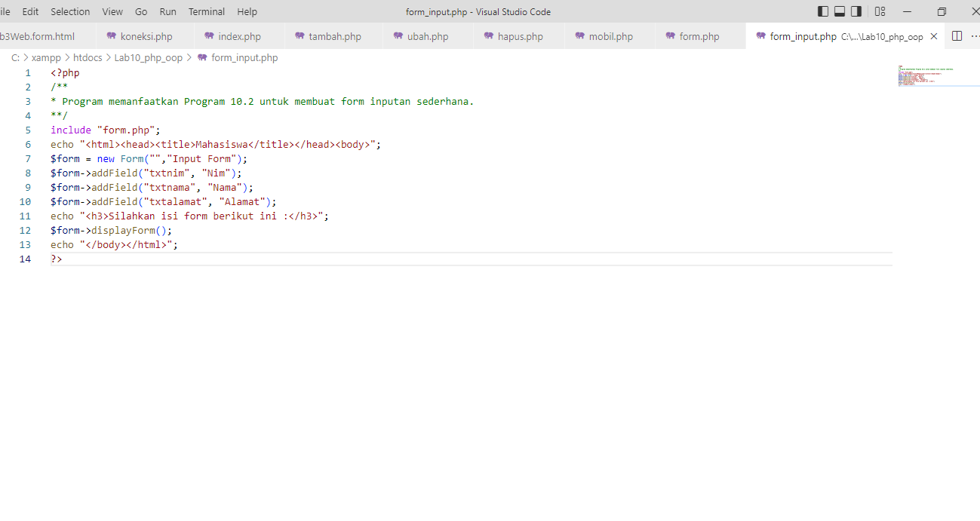Open the Customize Layout control
Image resolution: width=980 pixels, height=521 pixels.
click(x=880, y=11)
